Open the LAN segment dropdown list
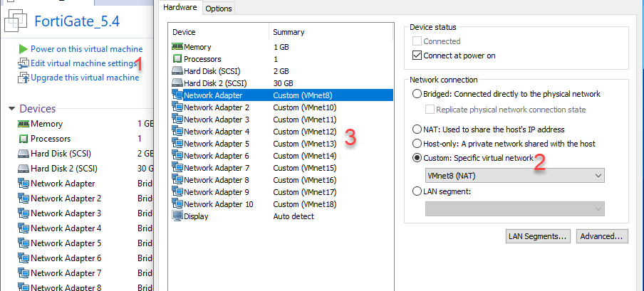 coord(514,209)
